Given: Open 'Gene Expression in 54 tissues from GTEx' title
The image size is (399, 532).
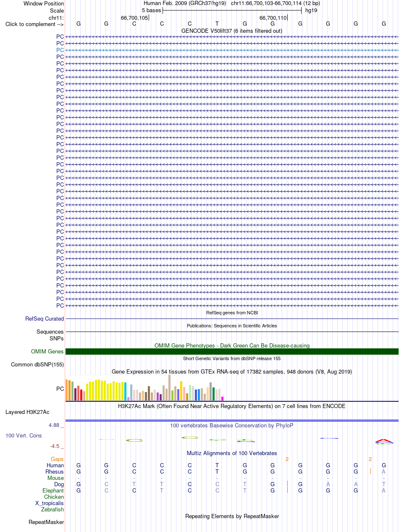Looking at the screenshot, I should pos(232,372).
